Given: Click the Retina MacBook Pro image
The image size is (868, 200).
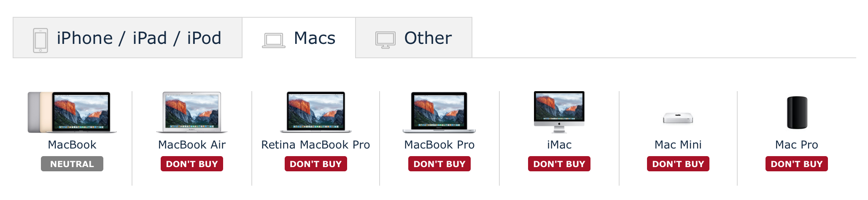Looking at the screenshot, I should [x=315, y=112].
